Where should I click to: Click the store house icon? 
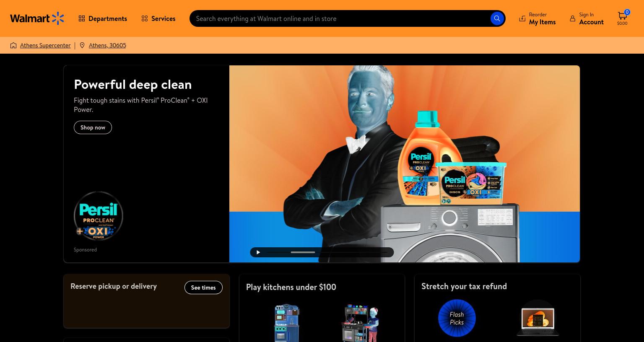[13, 45]
